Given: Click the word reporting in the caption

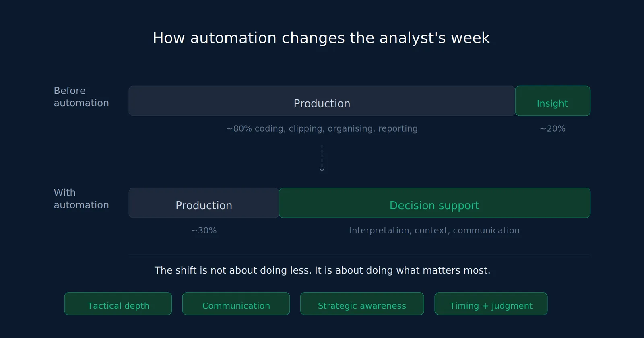Looking at the screenshot, I should click(398, 129).
